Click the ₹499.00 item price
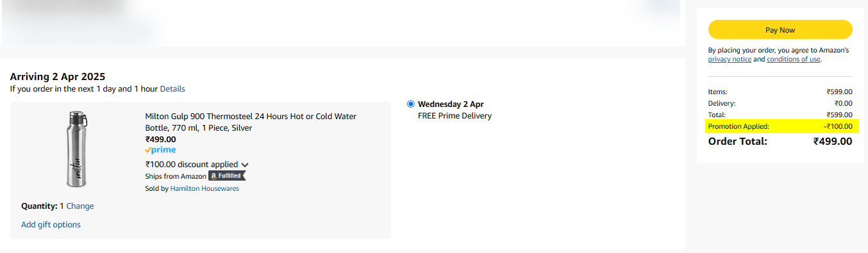This screenshot has height=253, width=868. click(x=160, y=139)
